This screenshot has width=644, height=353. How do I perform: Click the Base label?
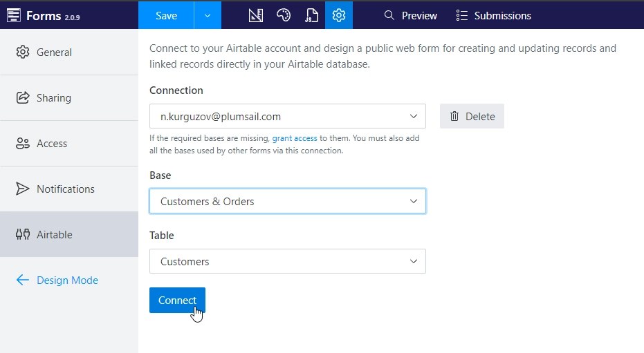pos(160,175)
